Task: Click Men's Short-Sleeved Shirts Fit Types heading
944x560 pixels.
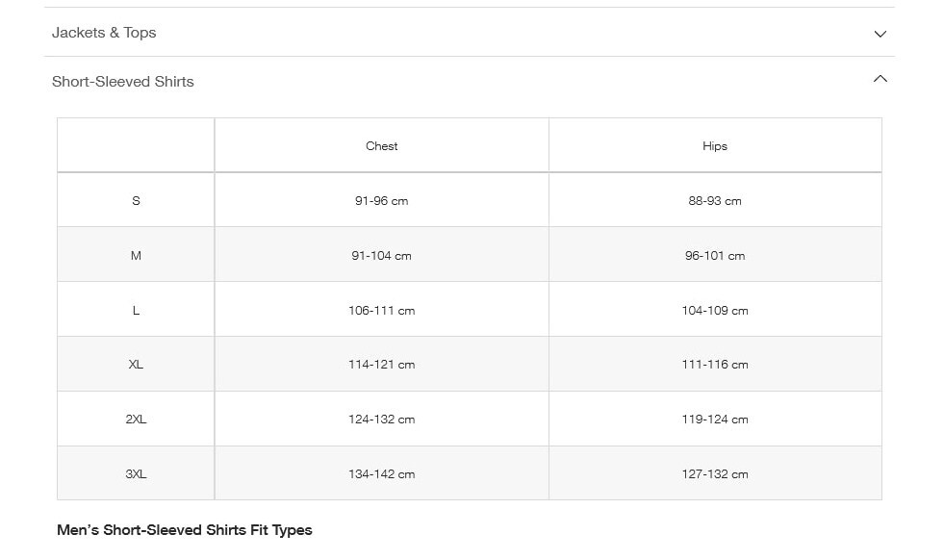Action: [x=185, y=530]
